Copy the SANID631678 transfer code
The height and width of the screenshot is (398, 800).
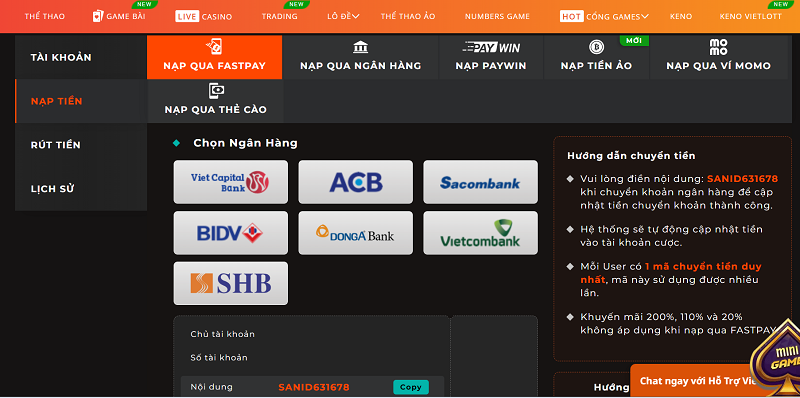click(411, 387)
